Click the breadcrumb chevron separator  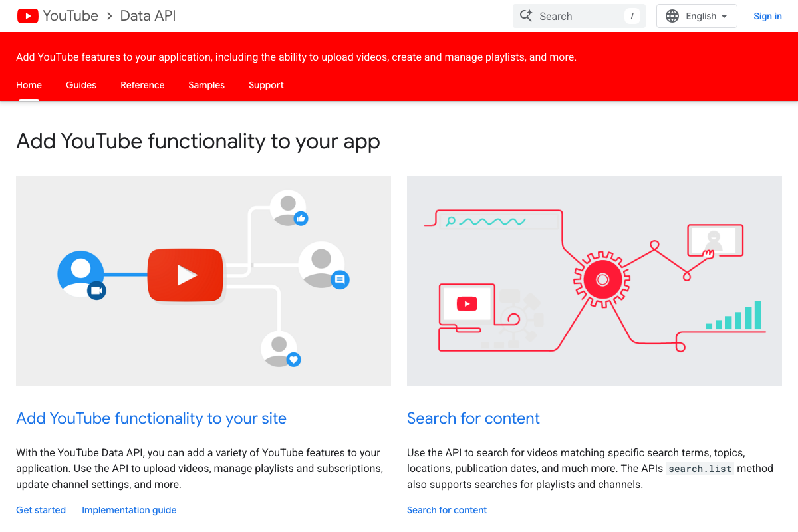110,16
